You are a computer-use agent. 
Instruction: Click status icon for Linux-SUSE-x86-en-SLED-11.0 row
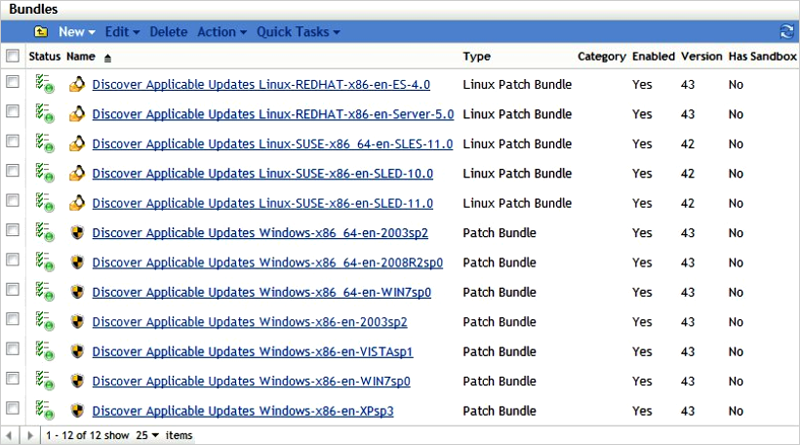pos(44,203)
